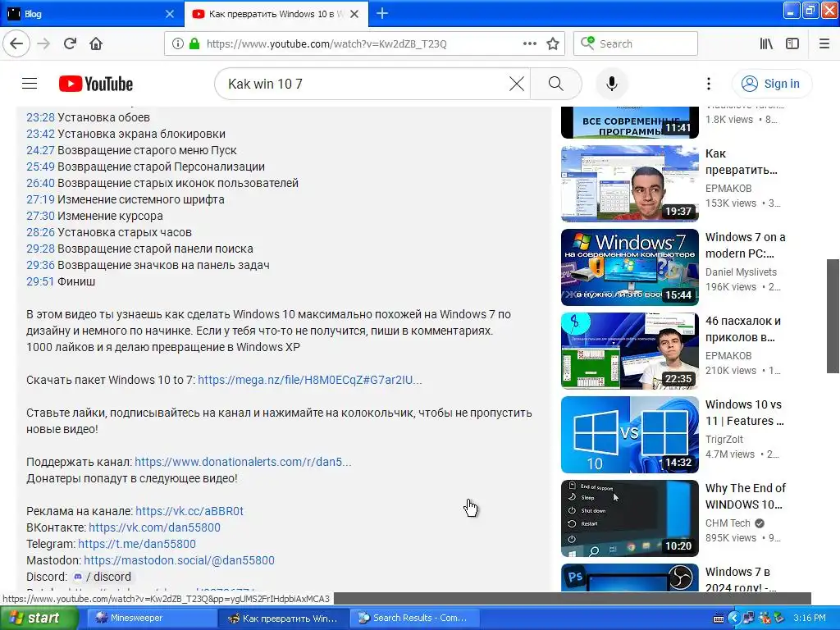The image size is (840, 630).
Task: Toggle Firefox sidebar view
Action: pos(792,43)
